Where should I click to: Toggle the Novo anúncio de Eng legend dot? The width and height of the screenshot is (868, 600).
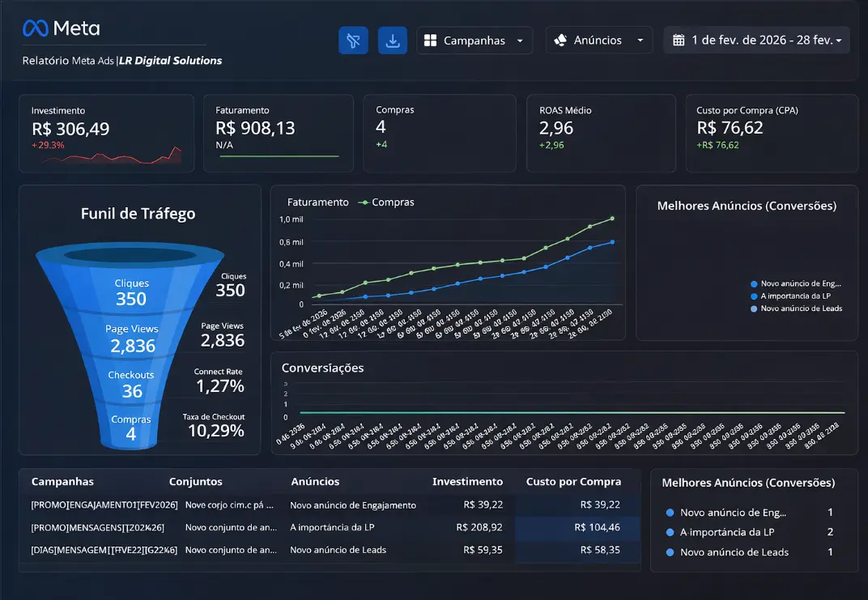tap(754, 284)
